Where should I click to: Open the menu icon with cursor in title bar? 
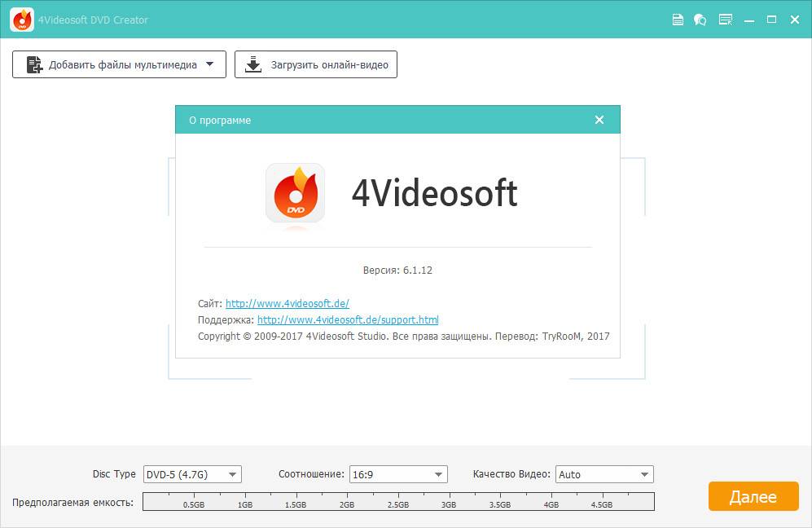(x=726, y=20)
